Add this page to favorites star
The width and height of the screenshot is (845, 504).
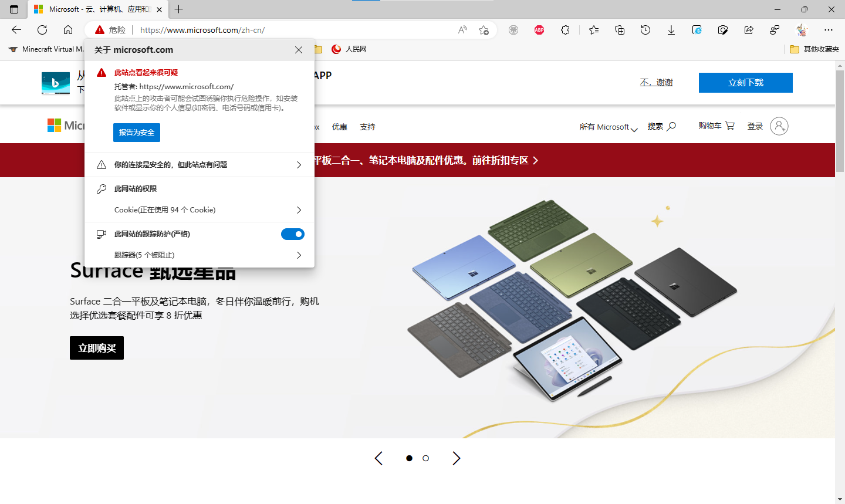484,30
